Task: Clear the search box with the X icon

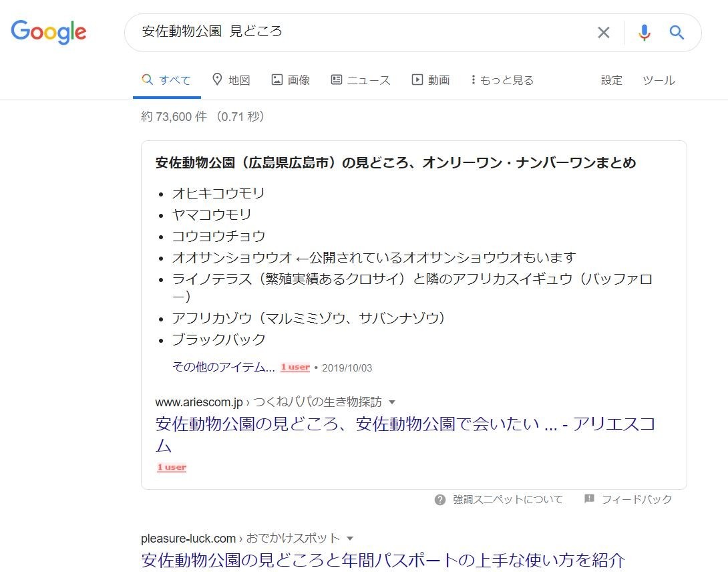Action: pos(604,33)
